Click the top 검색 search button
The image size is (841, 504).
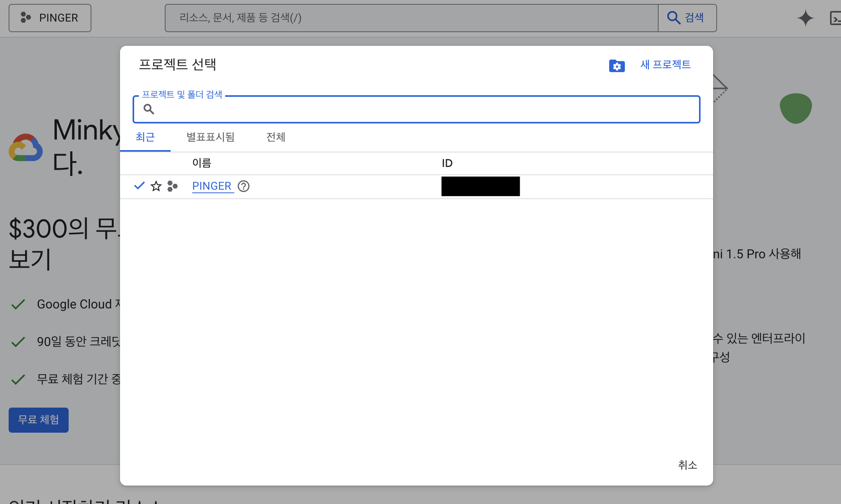(x=687, y=18)
